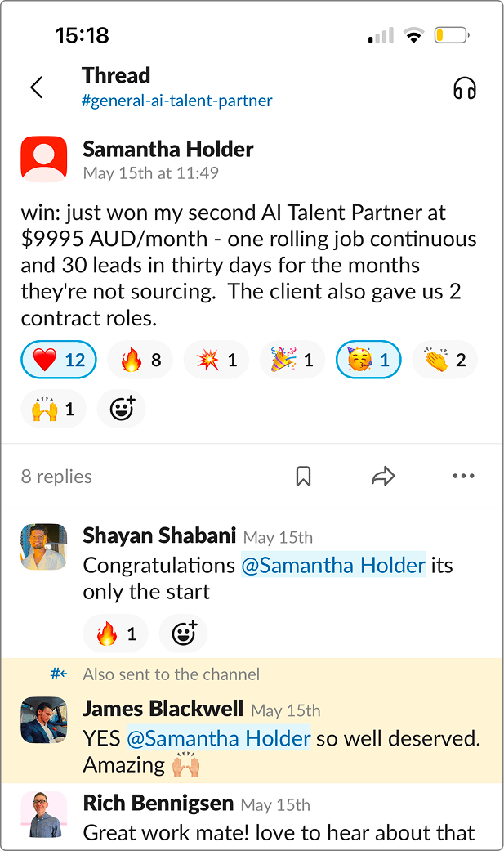Add reaction to Shayan's reply
This screenshot has width=504, height=851.
pyautogui.click(x=183, y=633)
